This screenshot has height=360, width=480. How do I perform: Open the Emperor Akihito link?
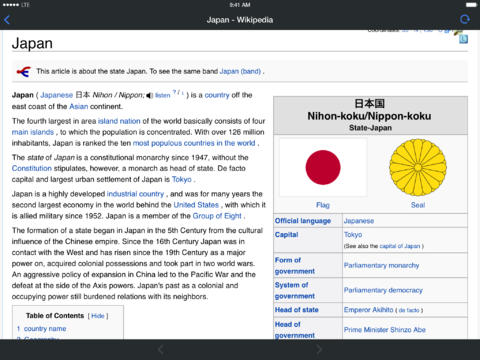tap(369, 310)
